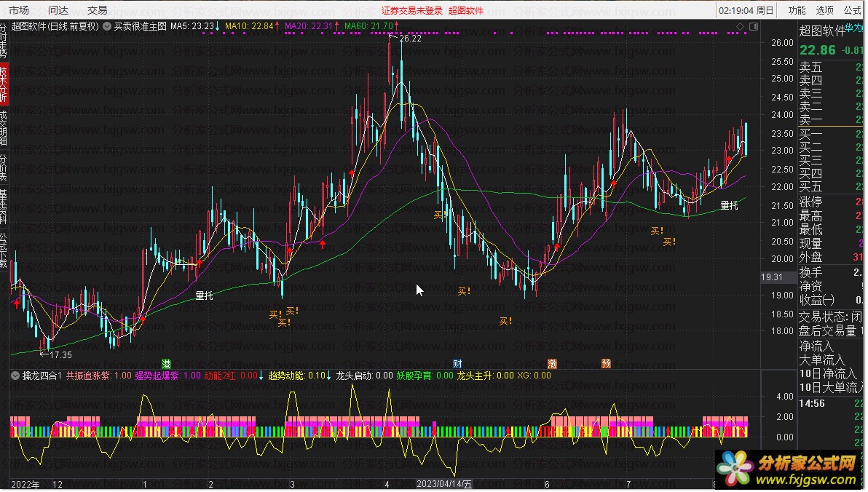Click the 里托 label near the July candles
Image resolution: width=868 pixels, height=492 pixels.
(x=729, y=206)
